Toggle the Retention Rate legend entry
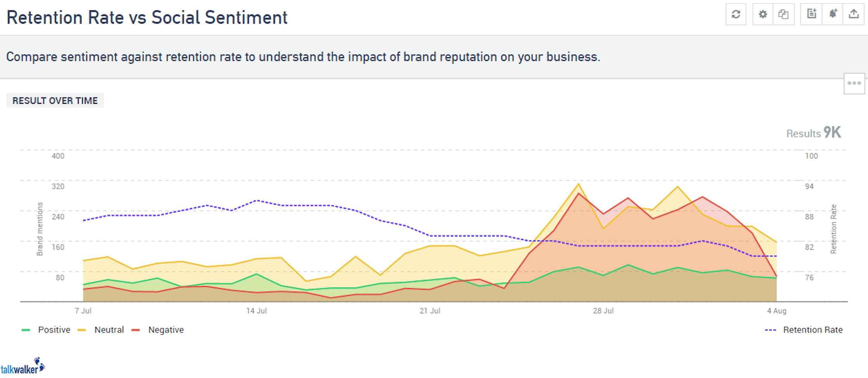This screenshot has height=378, width=868. coord(812,330)
